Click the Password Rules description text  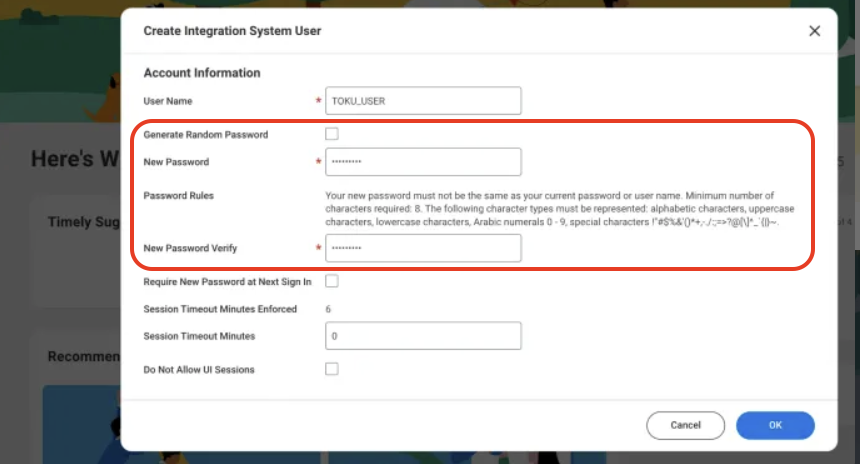pos(559,209)
